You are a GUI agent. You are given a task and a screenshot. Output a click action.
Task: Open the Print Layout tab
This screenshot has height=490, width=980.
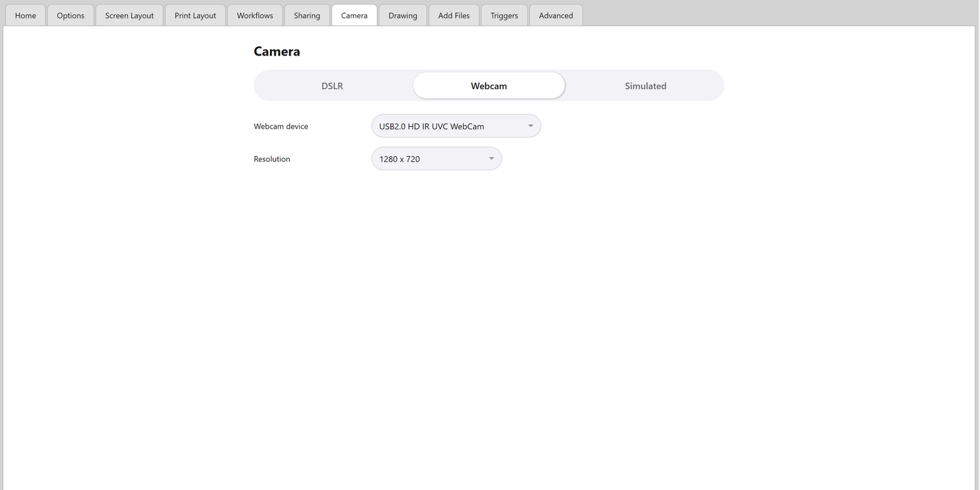(195, 15)
